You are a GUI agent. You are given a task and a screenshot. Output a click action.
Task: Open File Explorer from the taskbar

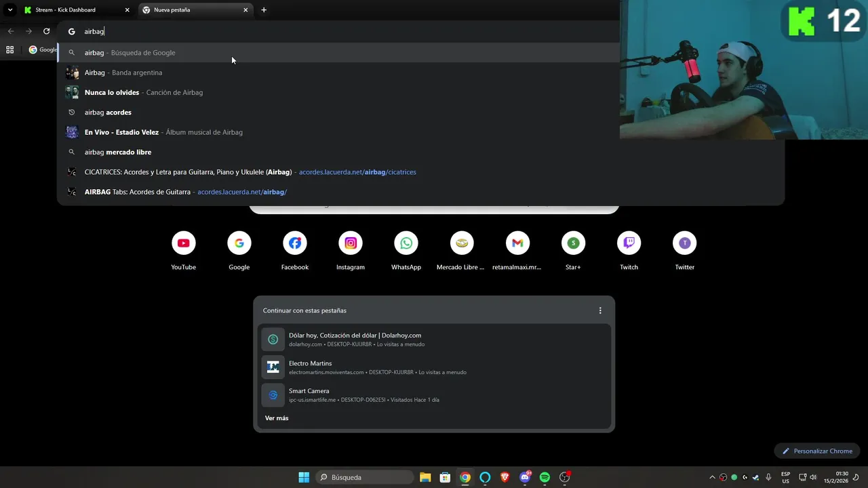[425, 477]
